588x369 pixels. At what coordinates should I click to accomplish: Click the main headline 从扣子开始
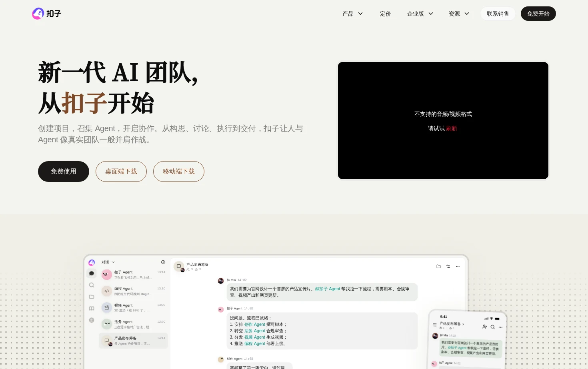click(x=96, y=103)
